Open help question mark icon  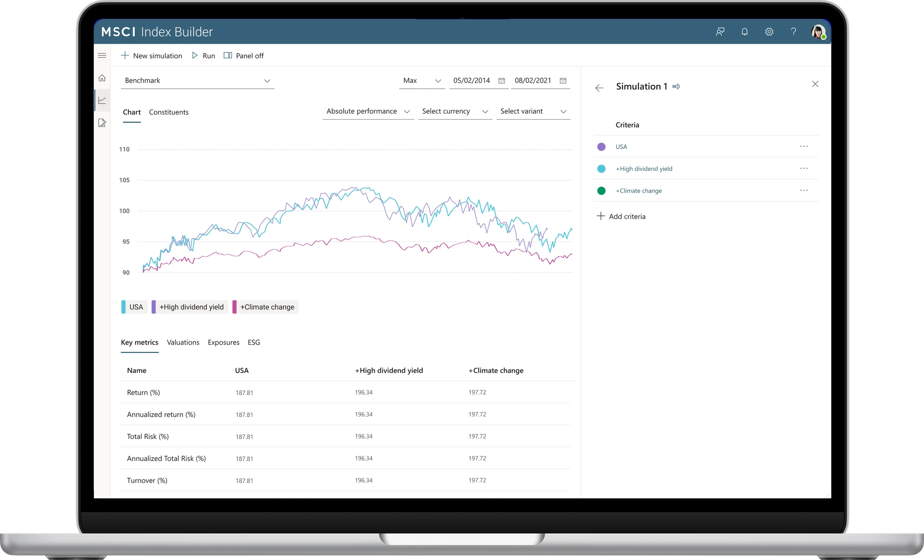pyautogui.click(x=793, y=32)
